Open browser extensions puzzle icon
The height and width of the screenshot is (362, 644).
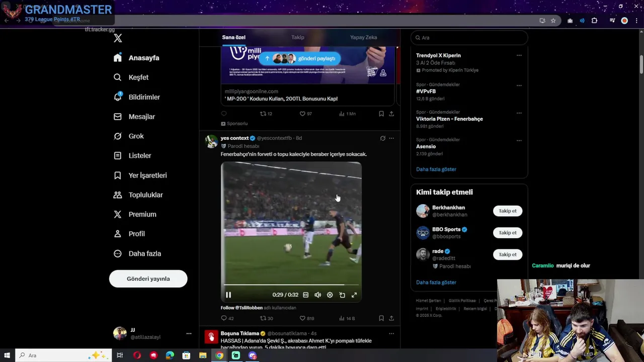(594, 21)
